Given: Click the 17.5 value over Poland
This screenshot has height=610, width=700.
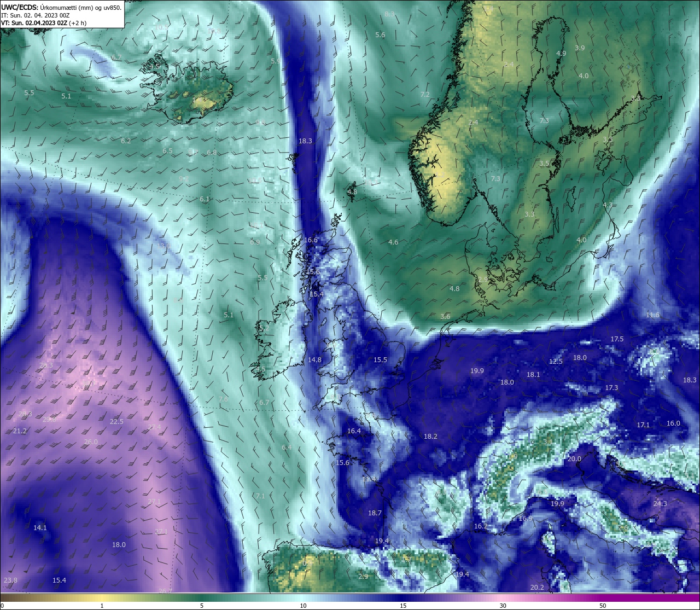Looking at the screenshot, I should coord(617,339).
